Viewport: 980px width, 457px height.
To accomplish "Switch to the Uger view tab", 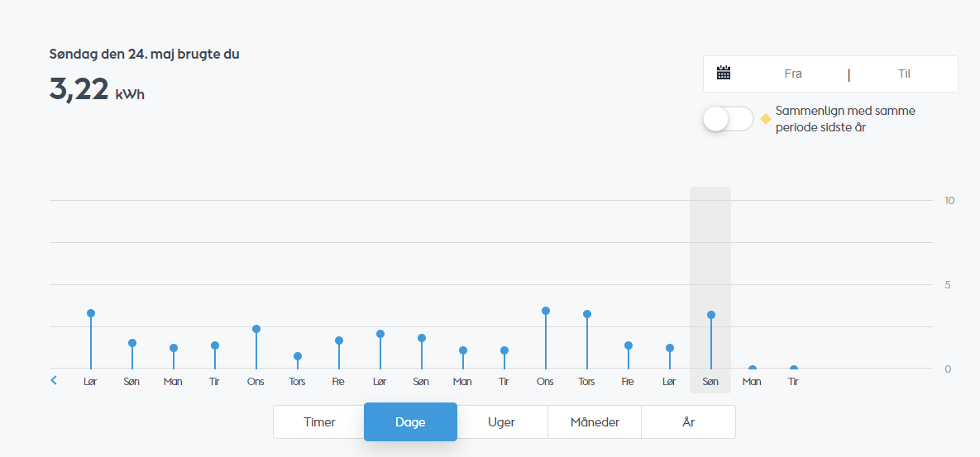I will [x=501, y=422].
